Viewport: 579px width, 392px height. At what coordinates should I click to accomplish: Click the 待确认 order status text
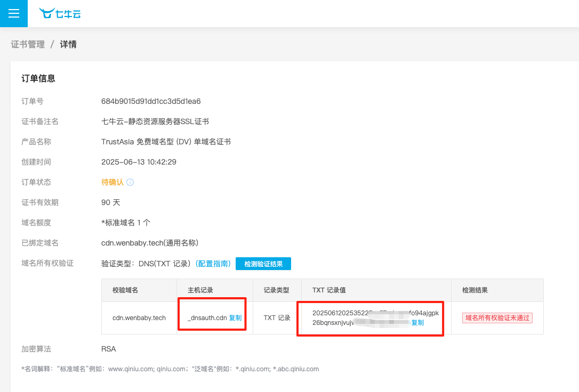[x=112, y=182]
